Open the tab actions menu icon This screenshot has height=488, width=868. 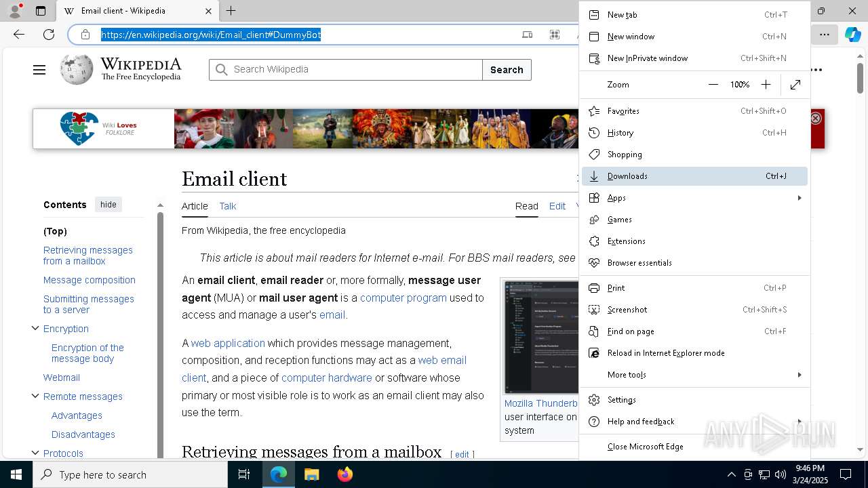coord(41,11)
